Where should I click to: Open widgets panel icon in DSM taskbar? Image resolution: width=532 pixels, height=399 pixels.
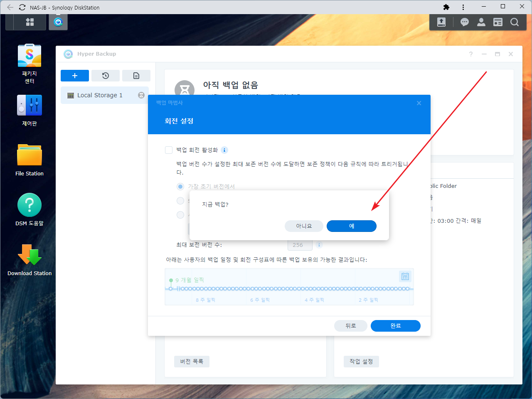coord(498,22)
